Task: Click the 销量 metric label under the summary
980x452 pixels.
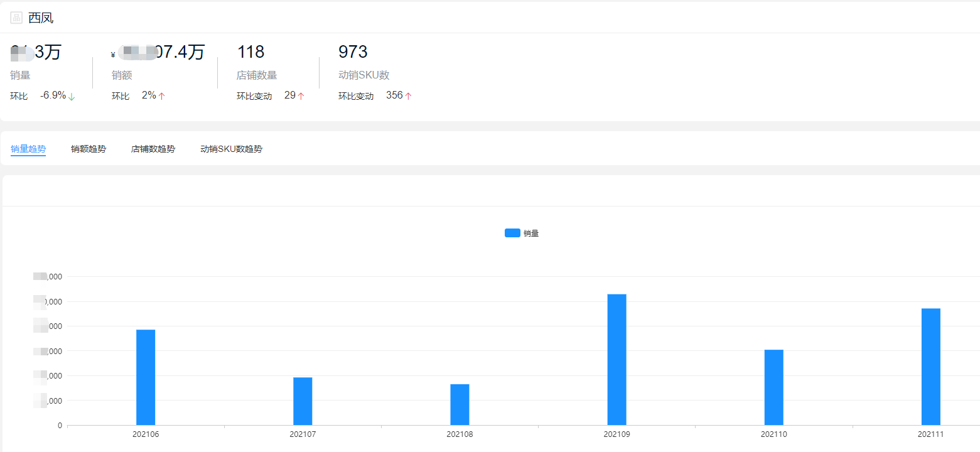Action: [20, 75]
